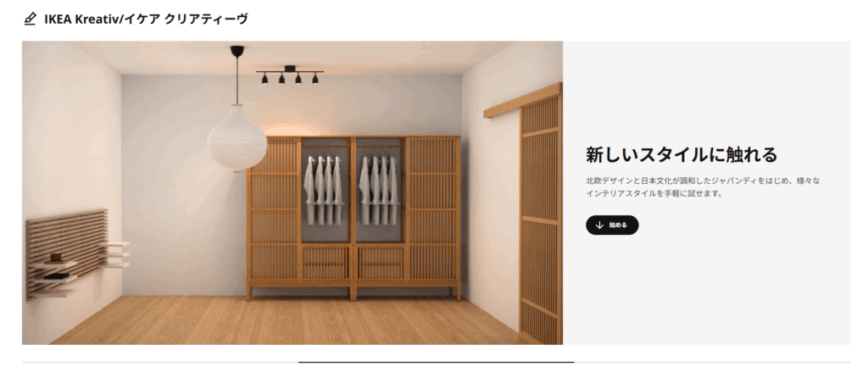
Task: Click the pencil edit icon beside IKEA Kreativ
Action: pyautogui.click(x=30, y=19)
